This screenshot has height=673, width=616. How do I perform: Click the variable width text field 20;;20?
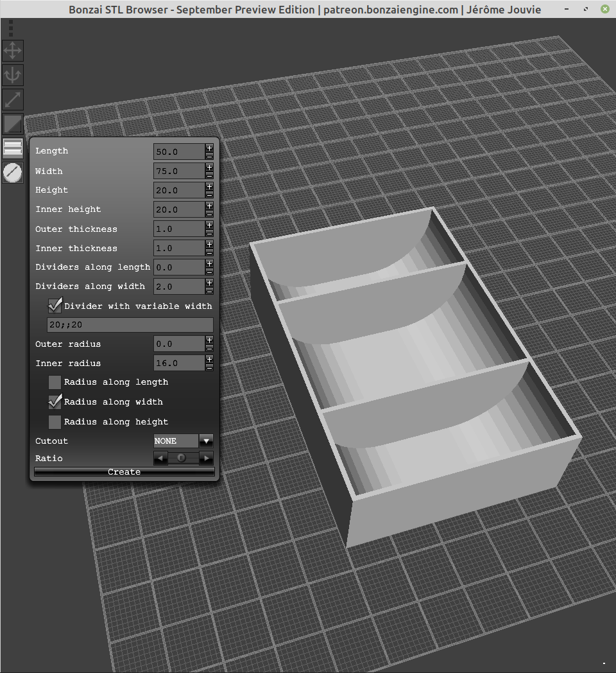(130, 324)
